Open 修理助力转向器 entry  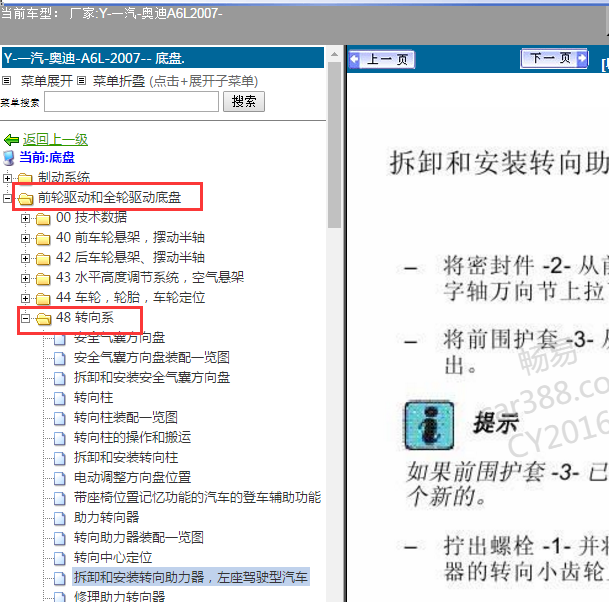tap(119, 596)
